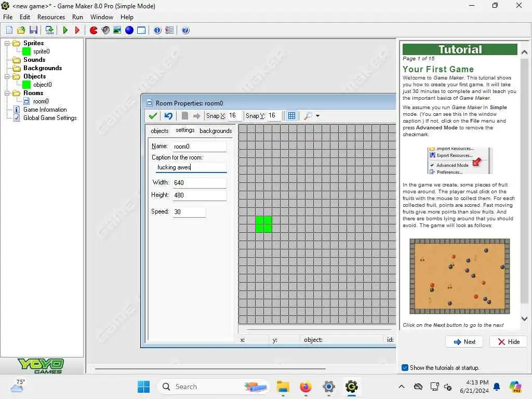Open the Resources menu

click(x=51, y=17)
